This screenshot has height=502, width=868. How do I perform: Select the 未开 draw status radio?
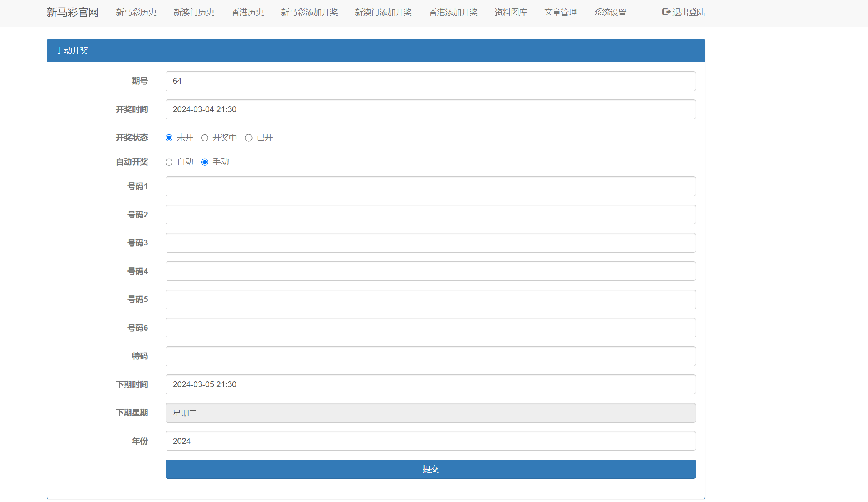tap(169, 138)
